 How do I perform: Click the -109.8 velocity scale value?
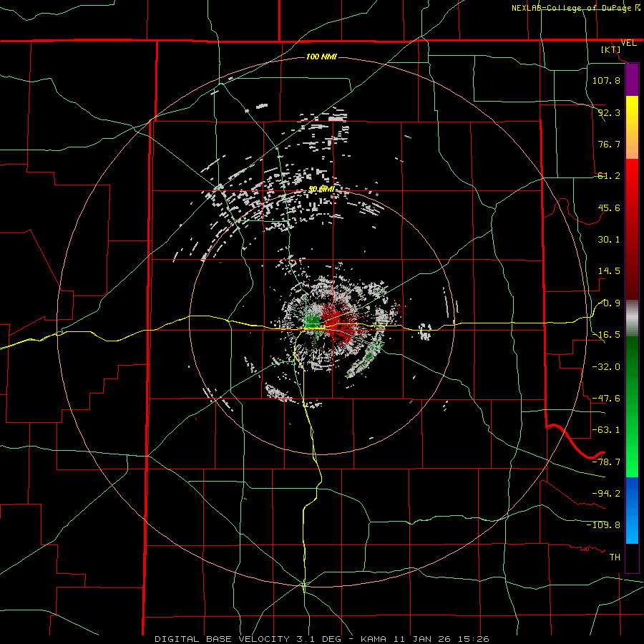click(x=603, y=525)
